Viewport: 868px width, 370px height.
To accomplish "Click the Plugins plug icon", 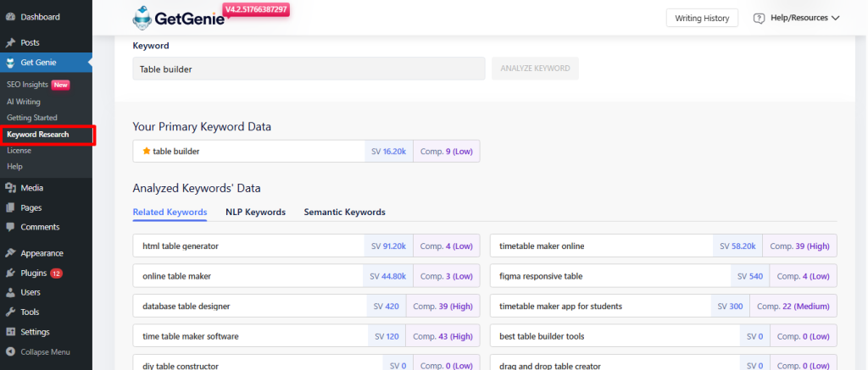I will [10, 273].
